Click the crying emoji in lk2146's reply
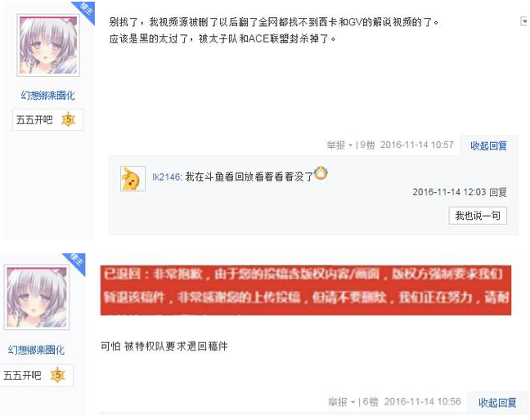This screenshot has height=420, width=530. click(321, 173)
